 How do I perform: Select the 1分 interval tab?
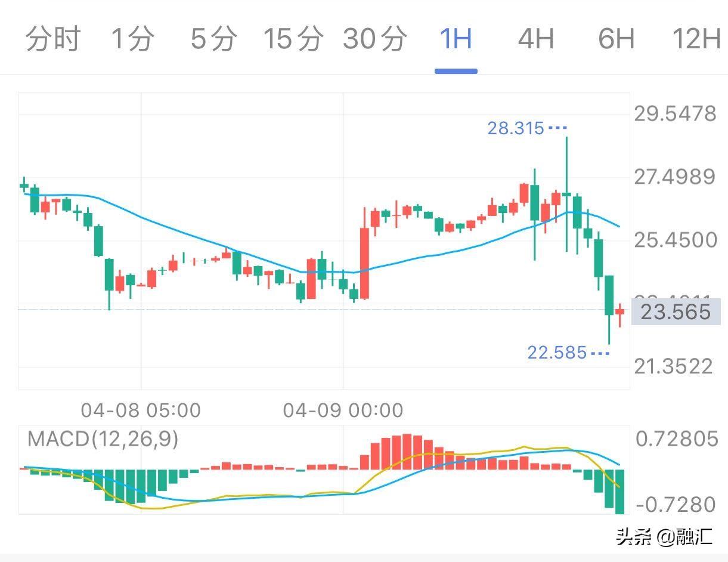(x=132, y=39)
